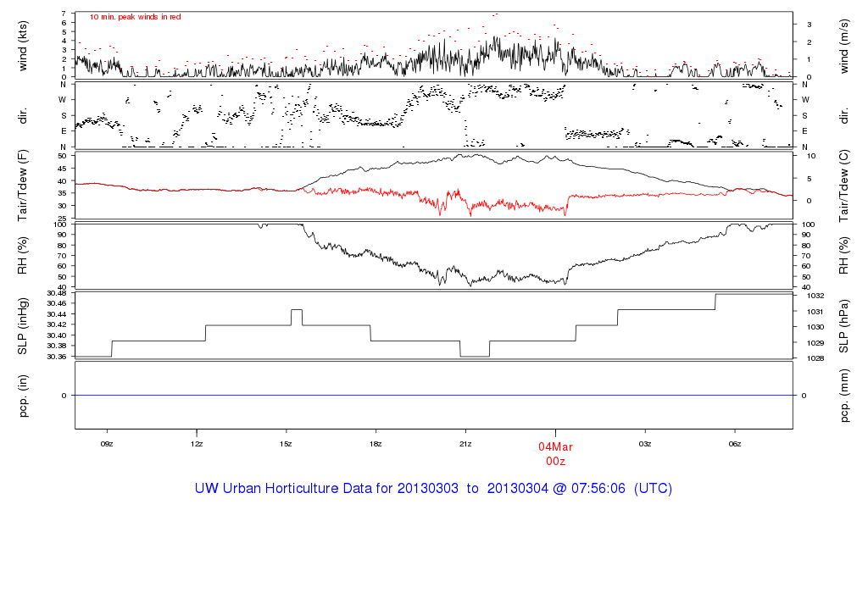Click the "1032" hPa tick label

point(815,296)
